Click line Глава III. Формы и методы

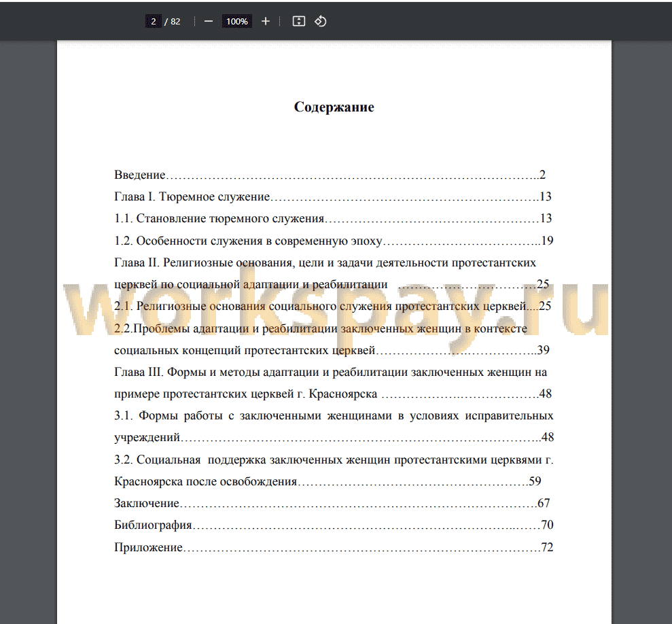[330, 372]
